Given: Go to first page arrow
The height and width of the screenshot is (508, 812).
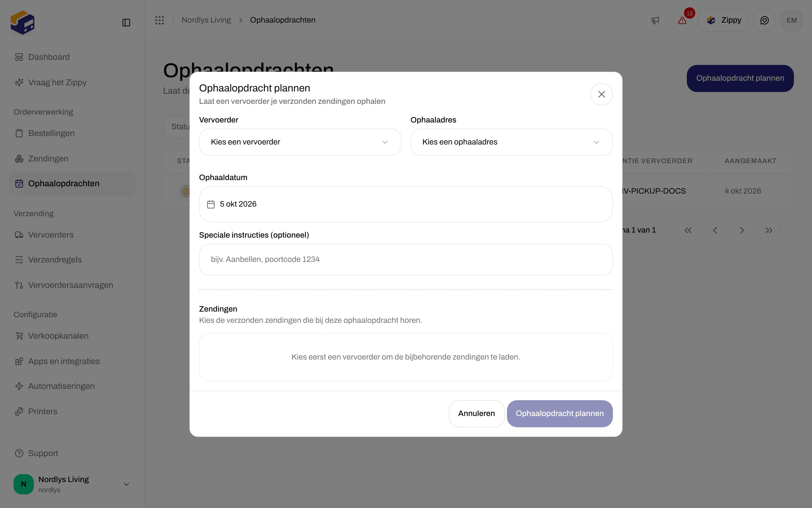Looking at the screenshot, I should point(688,230).
